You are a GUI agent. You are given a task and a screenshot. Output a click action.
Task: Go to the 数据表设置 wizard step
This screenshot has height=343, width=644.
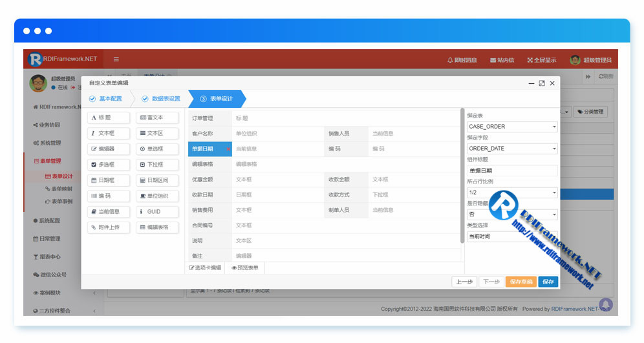[x=161, y=98]
